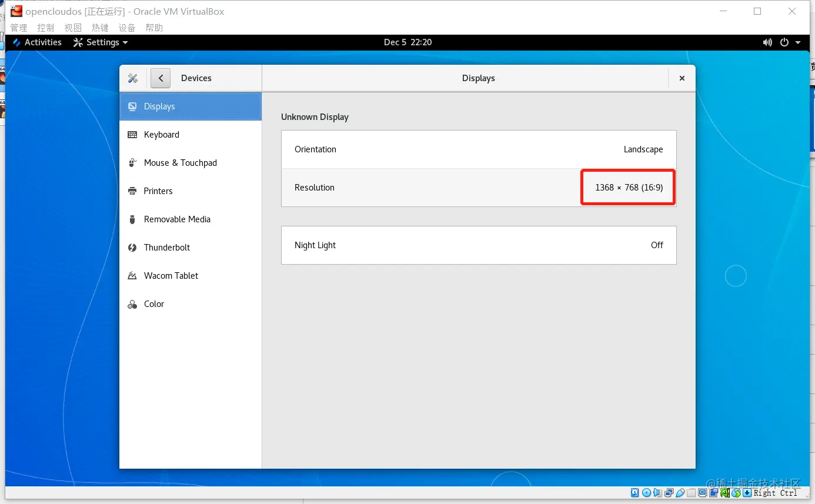Viewport: 815px width, 504px height.
Task: Open the 设备 menu in VirtualBox
Action: 127,28
